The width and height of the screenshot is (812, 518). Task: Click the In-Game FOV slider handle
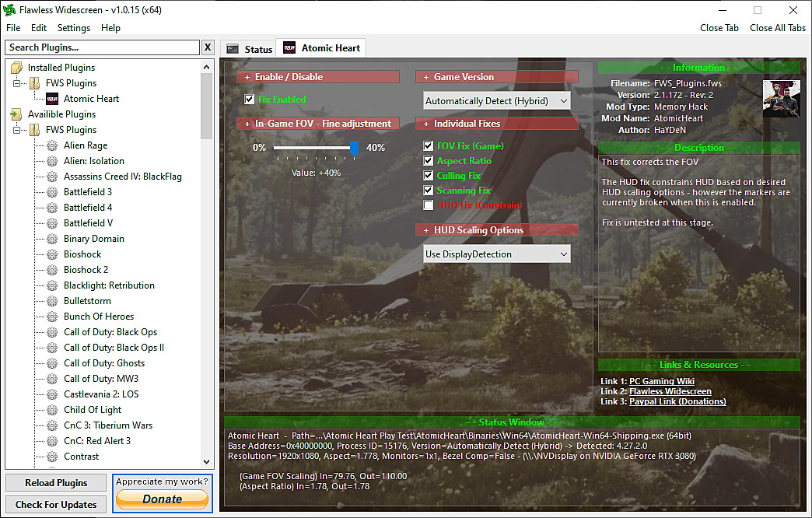[355, 148]
